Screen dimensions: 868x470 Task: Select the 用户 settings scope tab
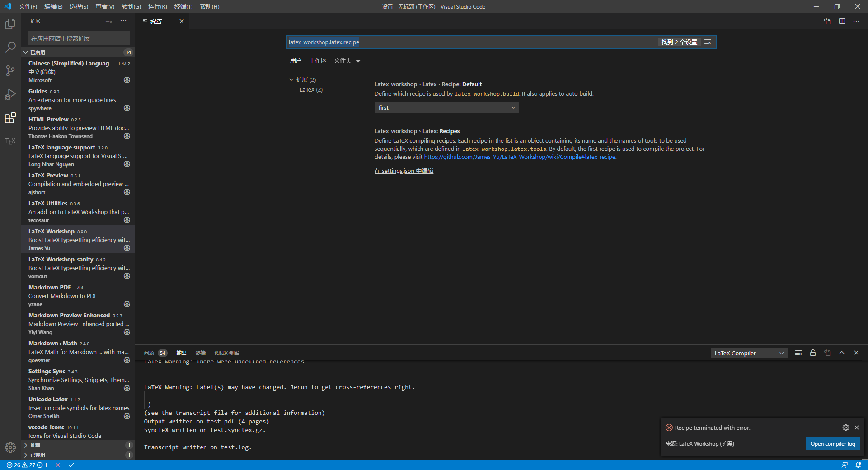point(296,61)
